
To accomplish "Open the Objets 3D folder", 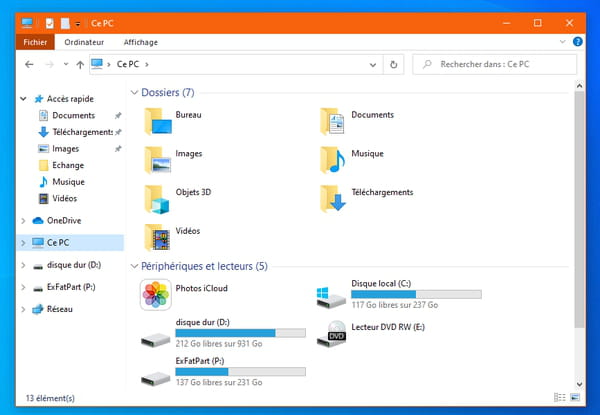I will 157,199.
